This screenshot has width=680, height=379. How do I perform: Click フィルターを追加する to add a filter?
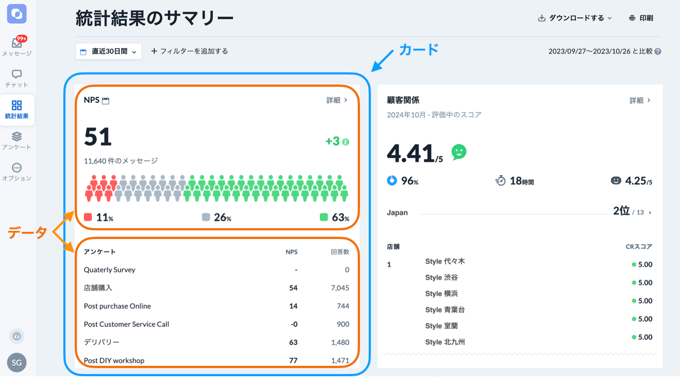click(190, 51)
